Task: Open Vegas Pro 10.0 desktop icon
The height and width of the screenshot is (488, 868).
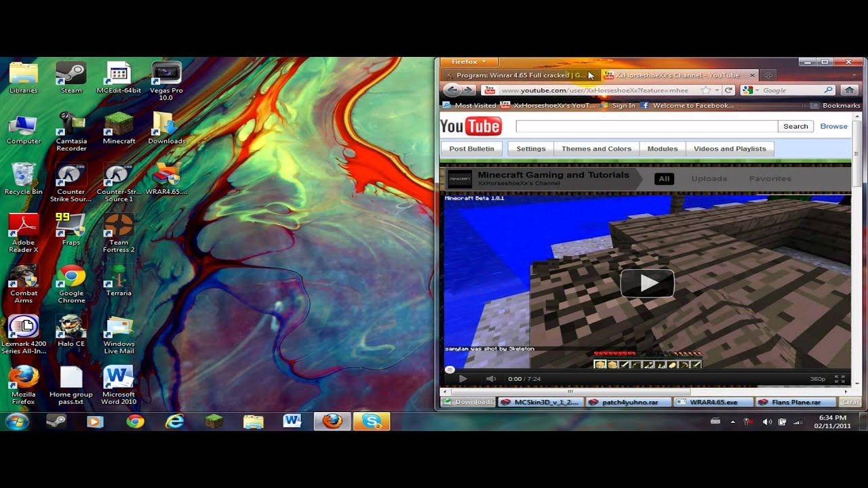Action: pos(166,80)
